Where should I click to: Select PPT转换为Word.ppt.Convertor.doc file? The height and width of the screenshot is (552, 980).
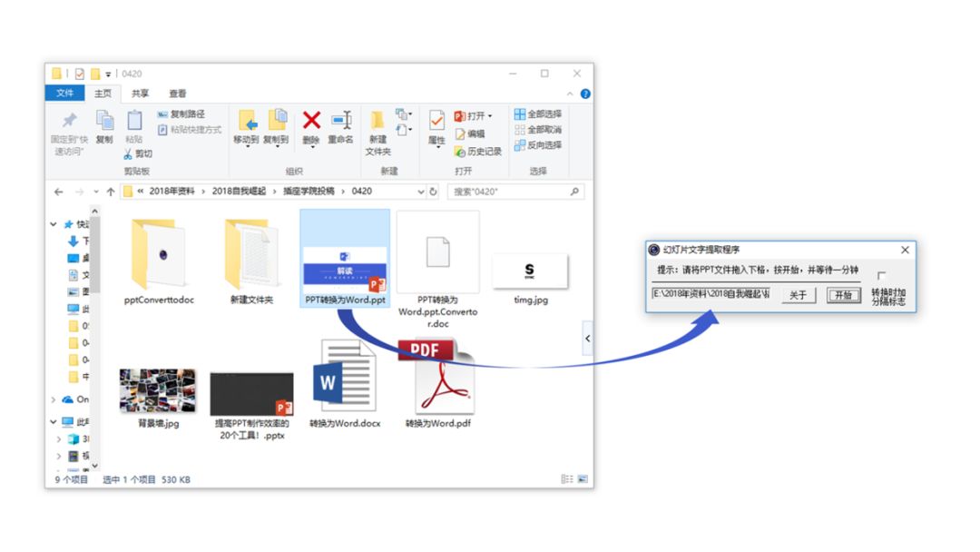(437, 270)
